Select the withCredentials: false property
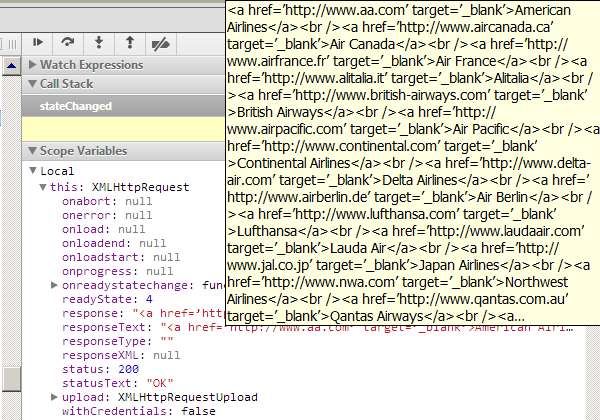 click(x=139, y=411)
